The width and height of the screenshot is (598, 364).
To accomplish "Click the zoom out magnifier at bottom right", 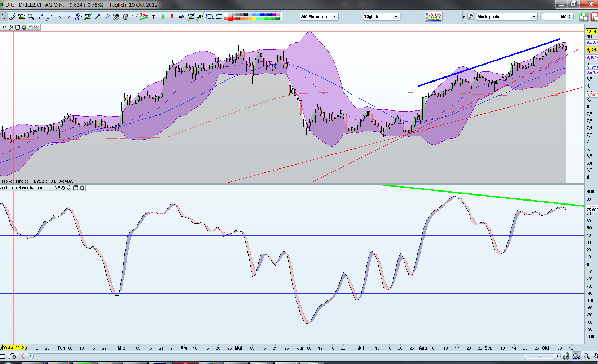I will click(x=586, y=356).
